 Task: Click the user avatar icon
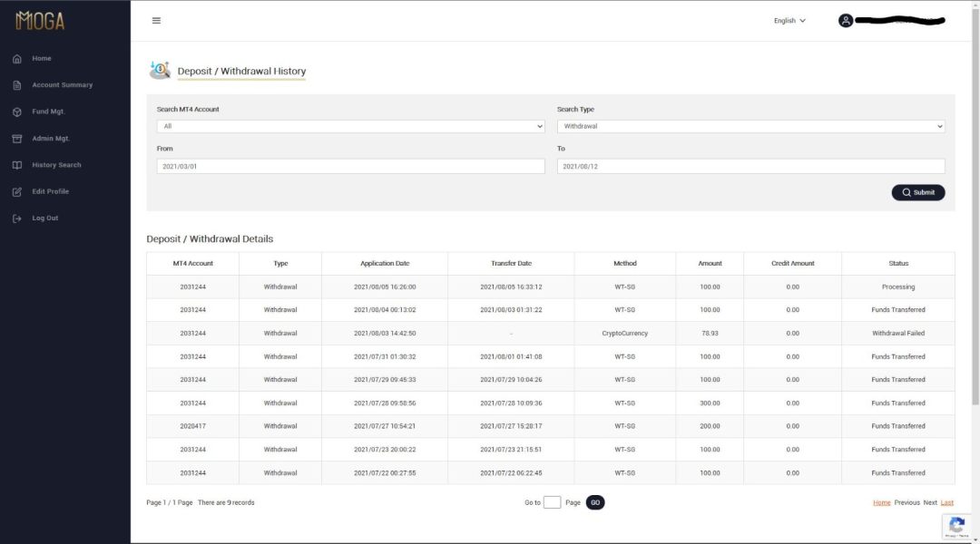(x=846, y=21)
